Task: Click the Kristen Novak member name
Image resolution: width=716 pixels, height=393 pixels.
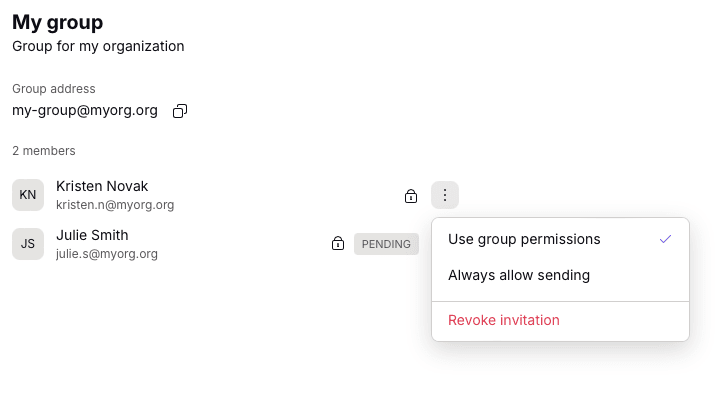Action: click(102, 186)
